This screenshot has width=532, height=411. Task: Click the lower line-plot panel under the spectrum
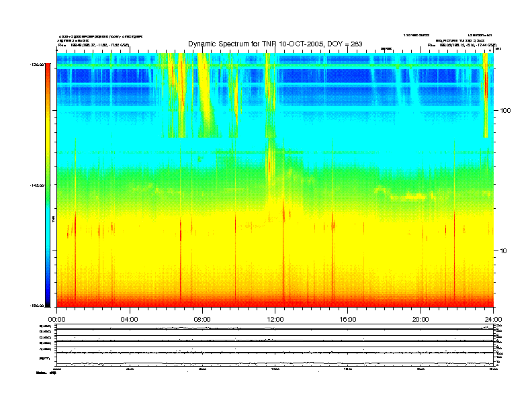click(x=275, y=345)
